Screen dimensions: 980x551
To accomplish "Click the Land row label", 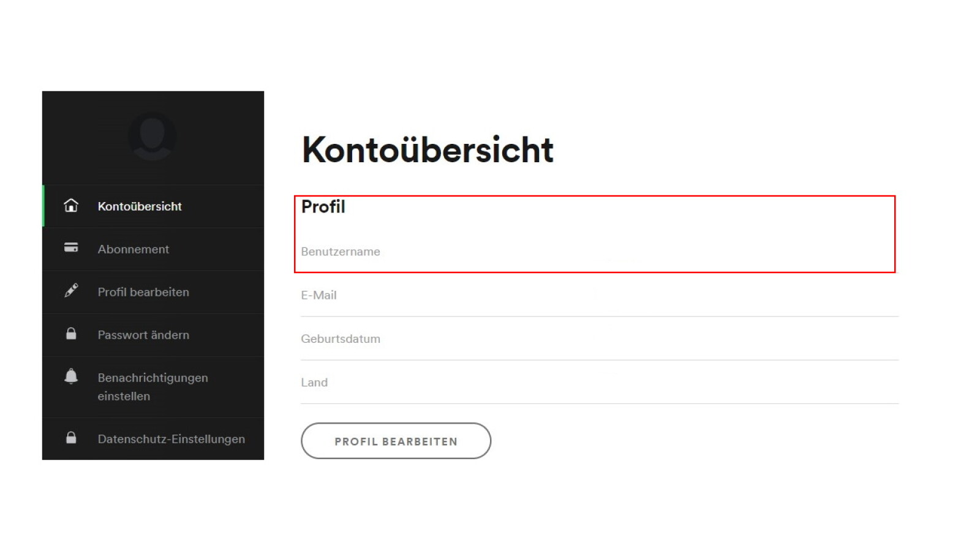I will point(314,383).
